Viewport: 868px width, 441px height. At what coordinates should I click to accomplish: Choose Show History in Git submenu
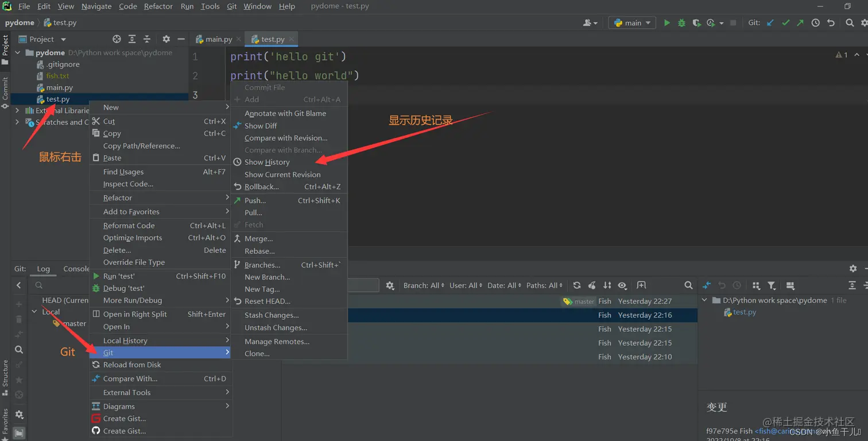[289, 162]
